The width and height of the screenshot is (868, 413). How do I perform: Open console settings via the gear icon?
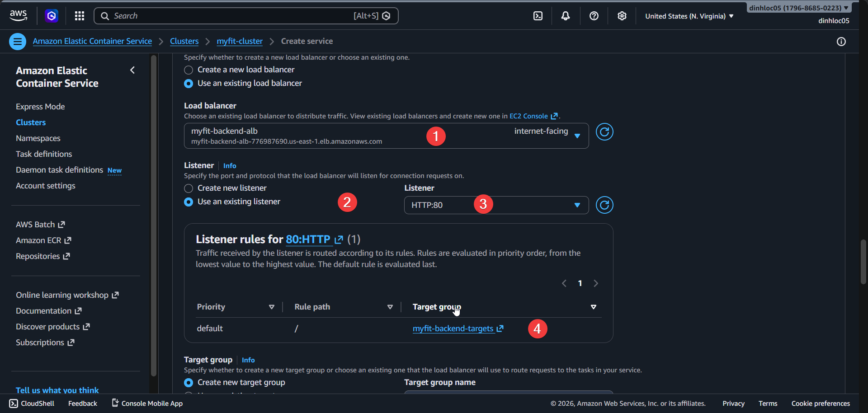click(x=622, y=15)
